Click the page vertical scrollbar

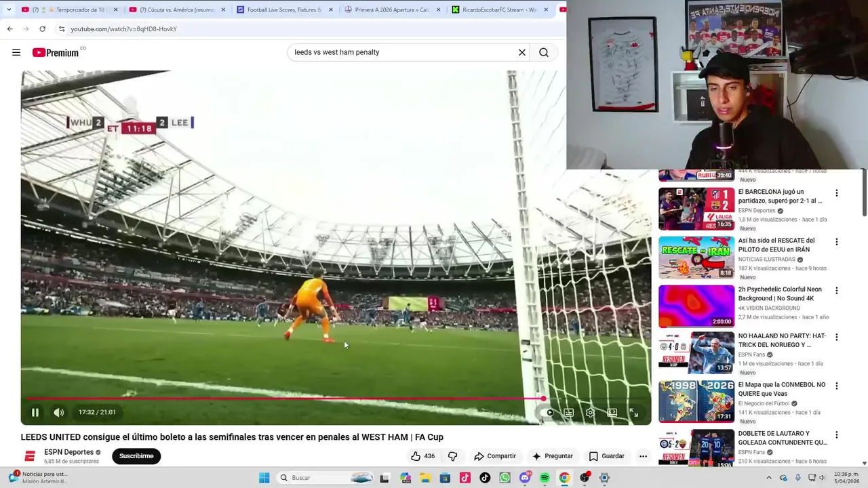pyautogui.click(x=864, y=192)
